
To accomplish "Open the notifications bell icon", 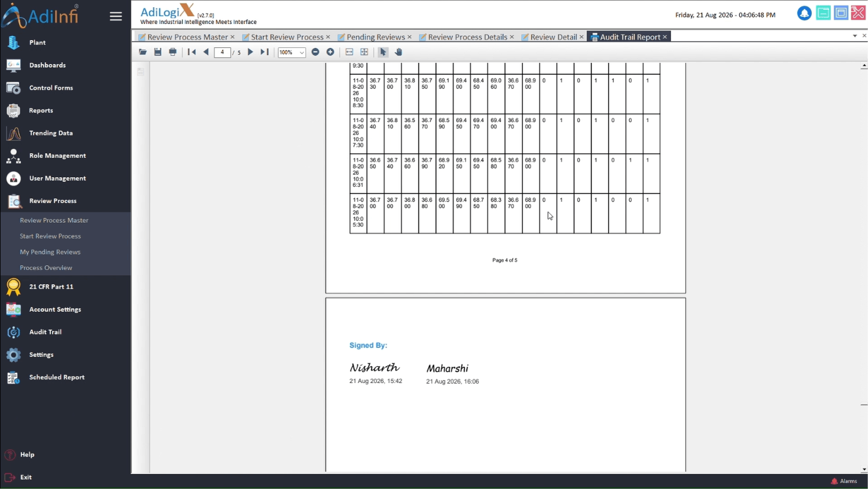I will pos(804,13).
